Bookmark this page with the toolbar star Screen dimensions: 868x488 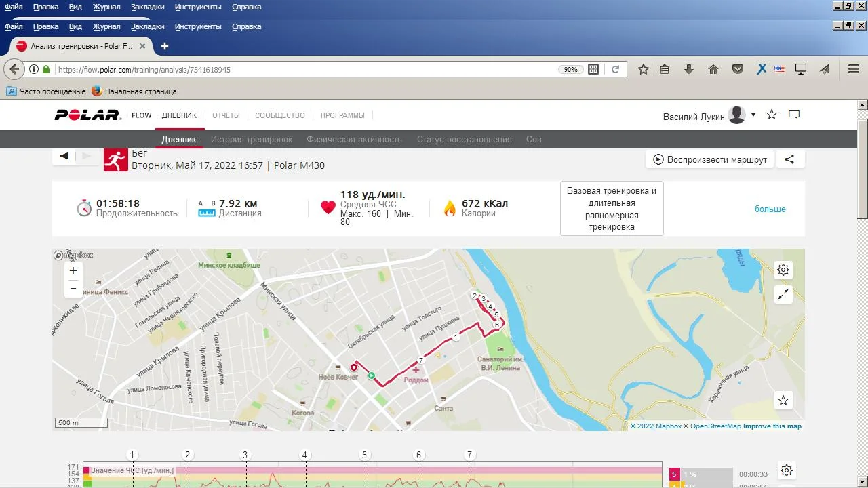[644, 69]
